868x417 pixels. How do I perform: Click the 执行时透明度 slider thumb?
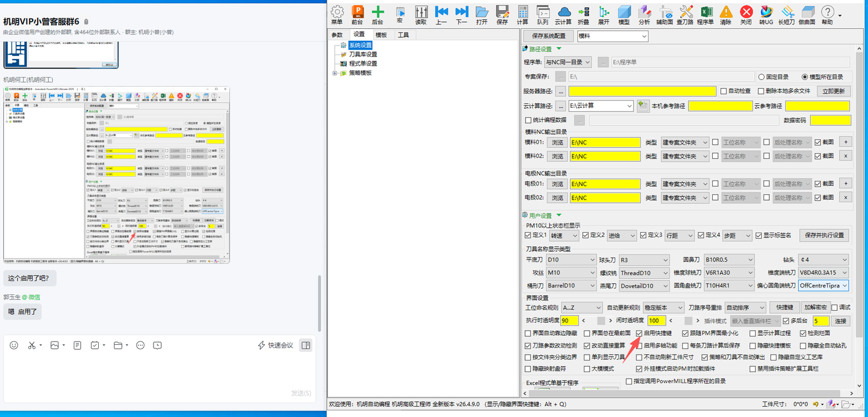601,321
